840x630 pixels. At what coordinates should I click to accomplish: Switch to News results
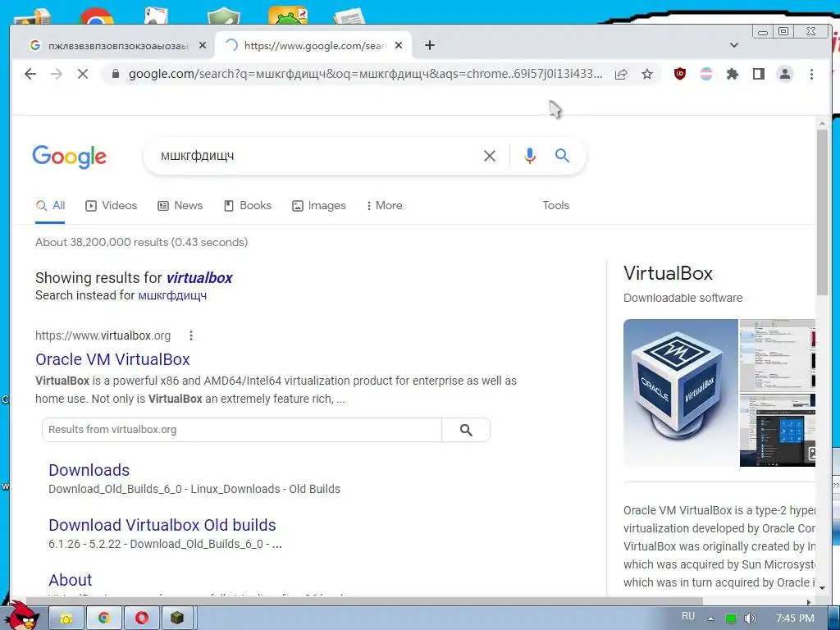(x=180, y=206)
